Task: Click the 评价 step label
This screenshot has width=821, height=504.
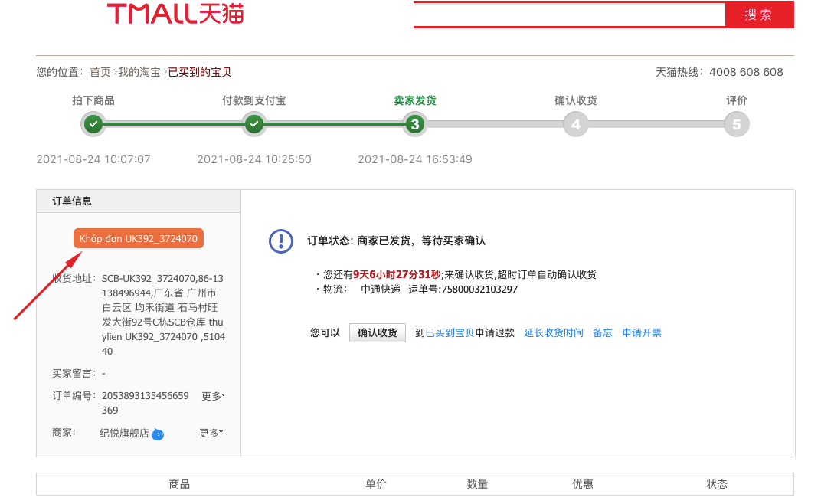Action: [x=736, y=100]
